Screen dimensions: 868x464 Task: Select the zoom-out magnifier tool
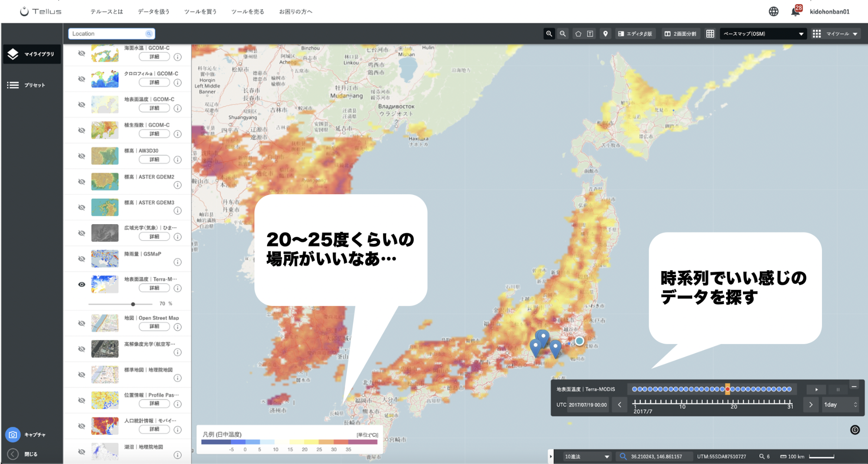[x=563, y=34]
